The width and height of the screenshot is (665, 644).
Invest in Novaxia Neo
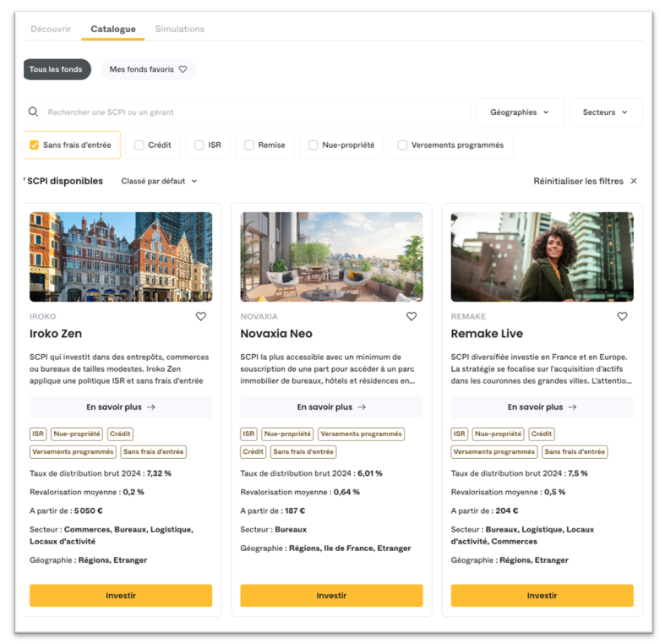(331, 595)
